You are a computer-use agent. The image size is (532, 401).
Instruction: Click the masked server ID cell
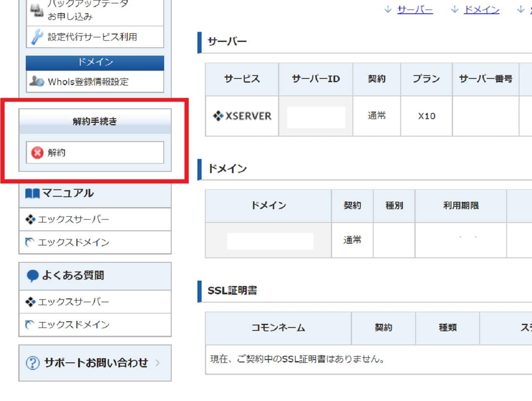click(x=316, y=117)
